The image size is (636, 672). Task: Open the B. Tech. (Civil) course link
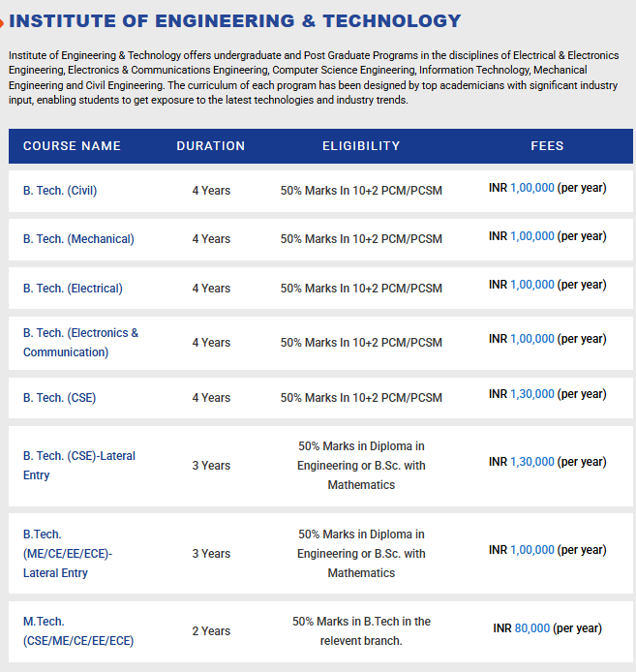point(60,191)
